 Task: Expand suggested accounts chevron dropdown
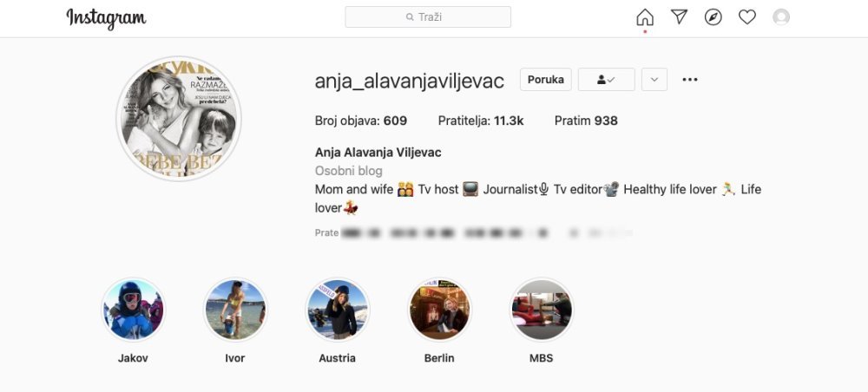(654, 80)
